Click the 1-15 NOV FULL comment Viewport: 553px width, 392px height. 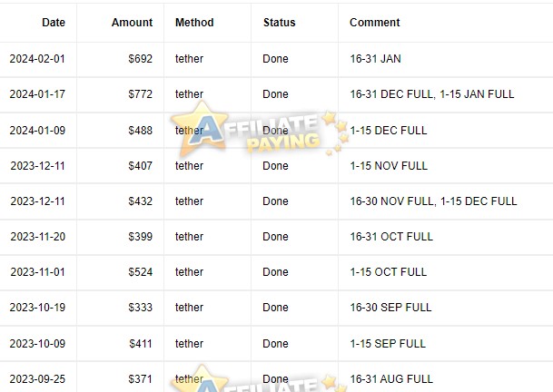[x=389, y=166]
